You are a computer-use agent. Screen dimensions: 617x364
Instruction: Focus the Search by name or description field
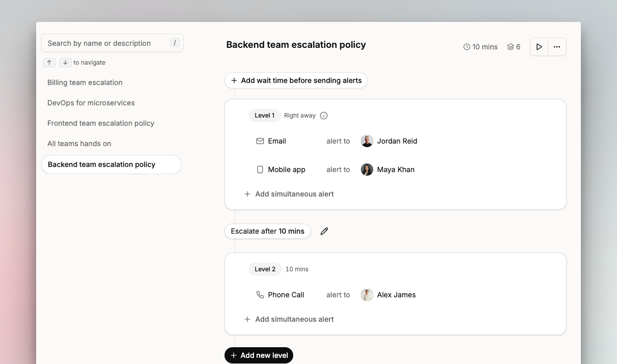[x=113, y=43]
